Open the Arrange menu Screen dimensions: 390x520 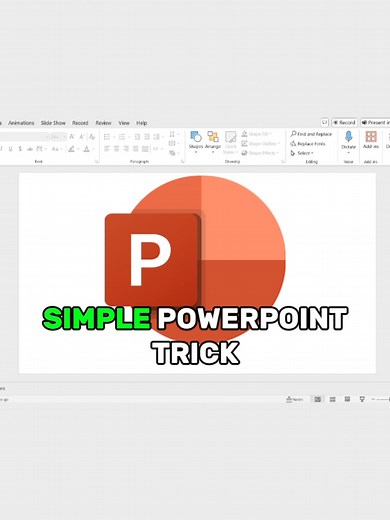click(x=213, y=141)
